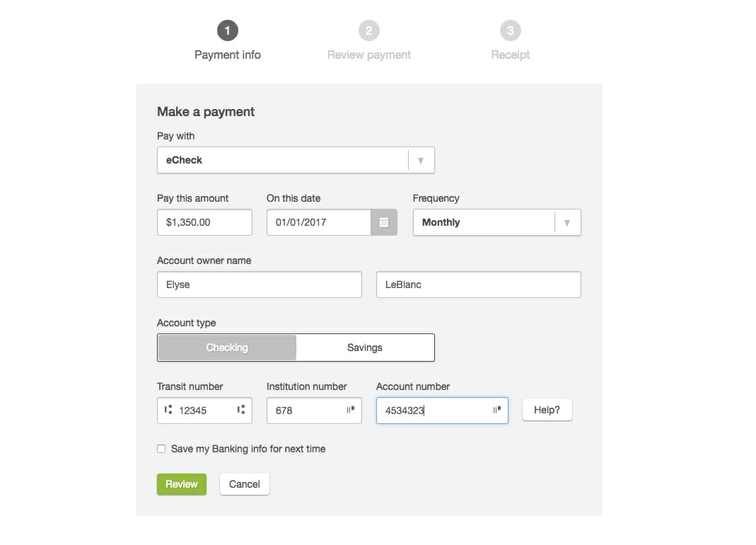This screenshot has width=756, height=545.
Task: Click the green Review button
Action: coord(182,484)
